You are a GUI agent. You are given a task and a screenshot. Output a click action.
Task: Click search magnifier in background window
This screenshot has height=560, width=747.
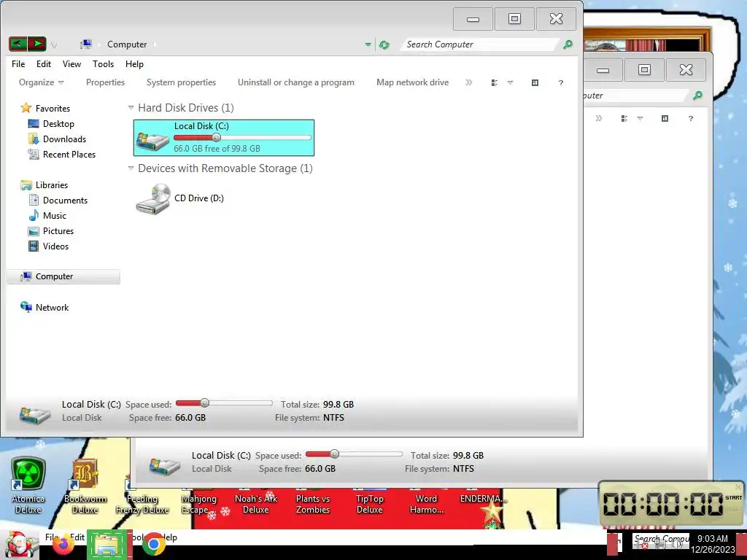tap(697, 96)
